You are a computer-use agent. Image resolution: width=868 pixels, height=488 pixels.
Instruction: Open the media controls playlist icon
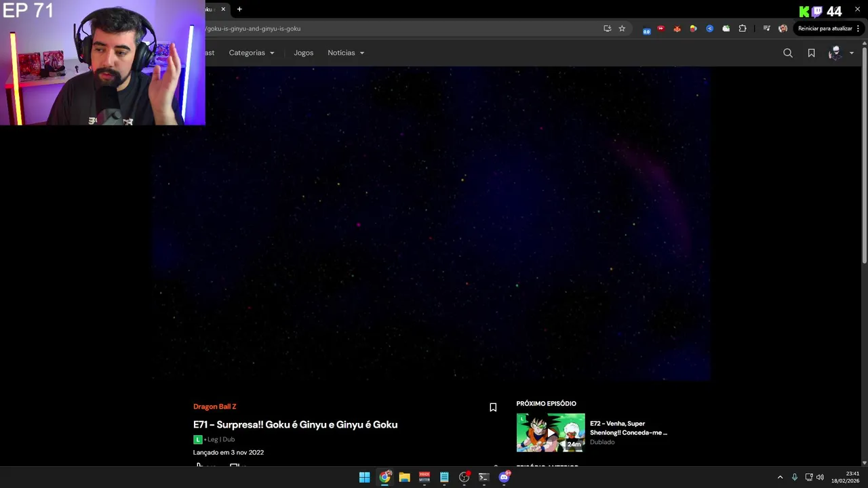coord(766,28)
